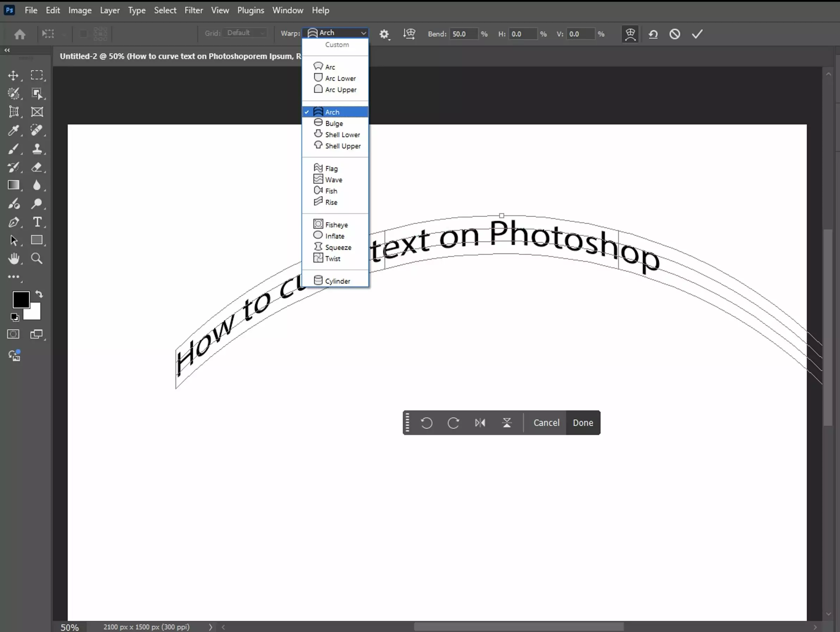Select the Zoom tool
Viewport: 840px width, 632px height.
37,259
